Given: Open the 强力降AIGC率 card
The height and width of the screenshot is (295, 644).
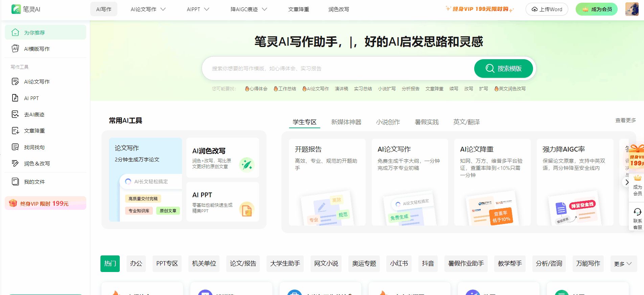Looking at the screenshot, I should click(575, 182).
